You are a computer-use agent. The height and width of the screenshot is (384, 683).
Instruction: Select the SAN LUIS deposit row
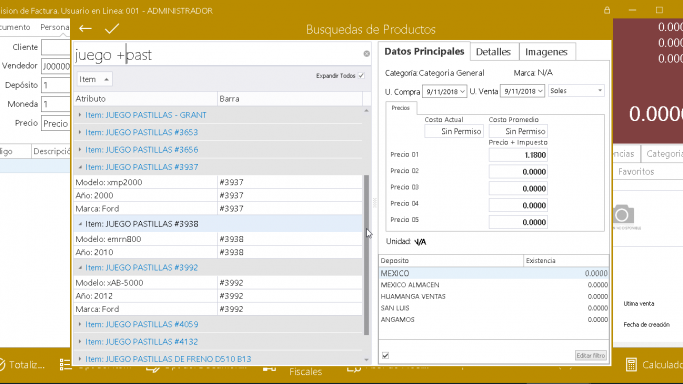[x=494, y=308]
